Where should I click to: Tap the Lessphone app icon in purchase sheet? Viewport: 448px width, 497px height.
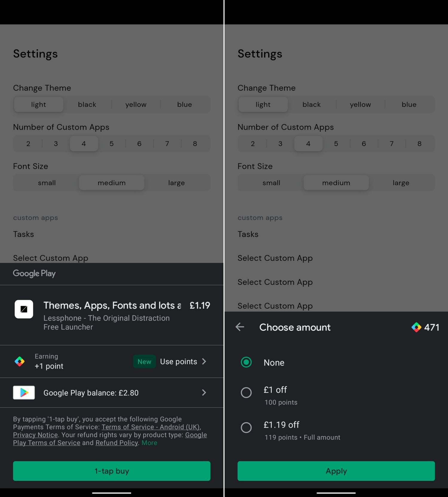[x=24, y=309]
